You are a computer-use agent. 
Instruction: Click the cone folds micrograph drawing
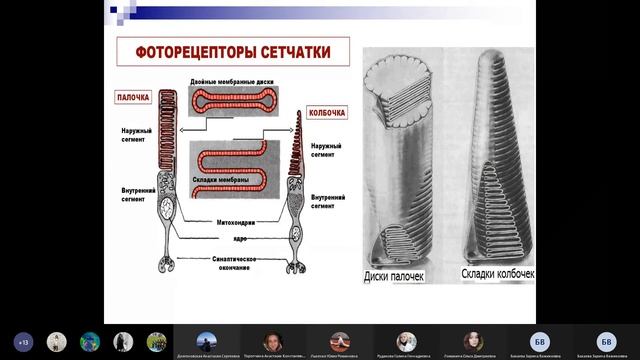[499, 157]
